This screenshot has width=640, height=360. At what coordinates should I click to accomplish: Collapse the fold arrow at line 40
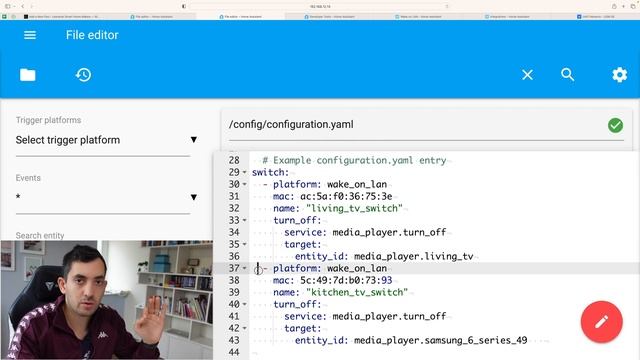click(244, 304)
